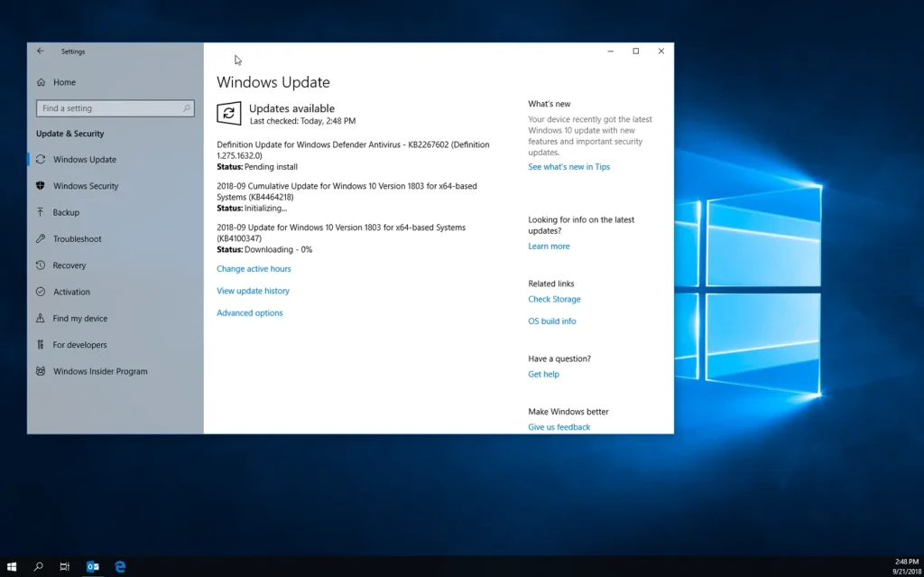Close the Settings window
924x577 pixels.
coord(661,51)
